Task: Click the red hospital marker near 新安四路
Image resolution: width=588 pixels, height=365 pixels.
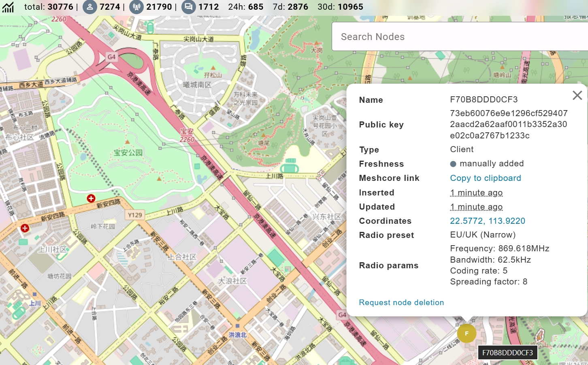Action: click(x=25, y=228)
